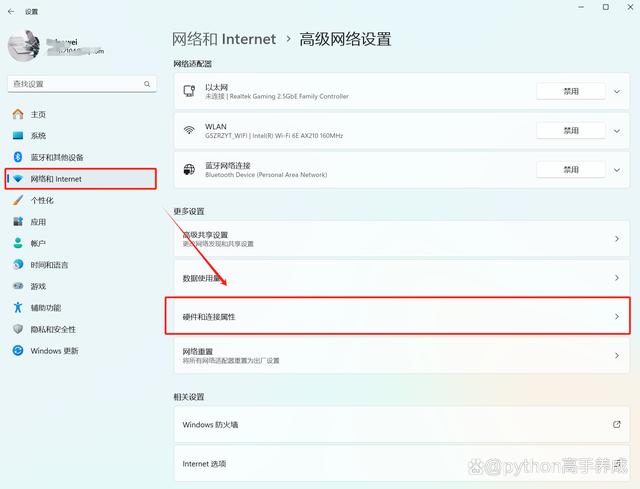Open the 时间和语言 globe clock icon
The image size is (640, 489).
coord(18,265)
